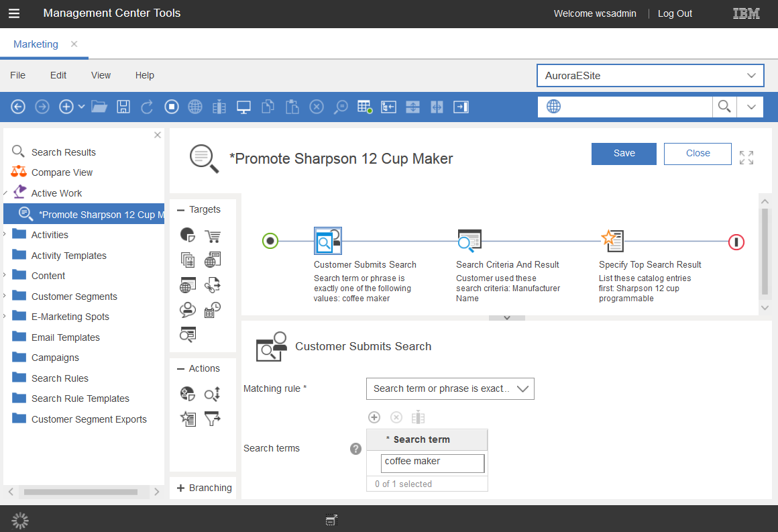Image resolution: width=778 pixels, height=532 pixels.
Task: Click the delete circle-x toolbar icon
Action: 317,107
